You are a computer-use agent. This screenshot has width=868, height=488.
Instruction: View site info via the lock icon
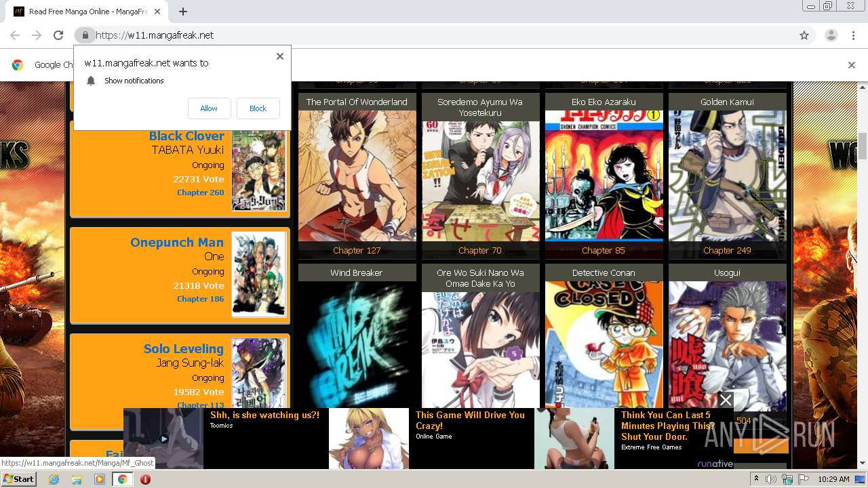[x=85, y=35]
